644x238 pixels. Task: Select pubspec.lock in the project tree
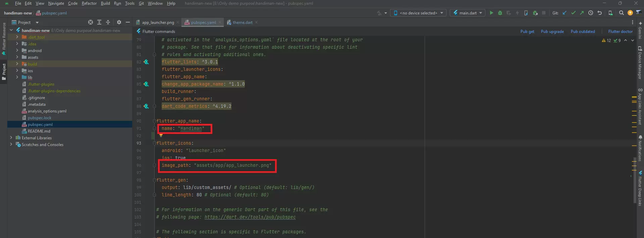click(x=40, y=118)
